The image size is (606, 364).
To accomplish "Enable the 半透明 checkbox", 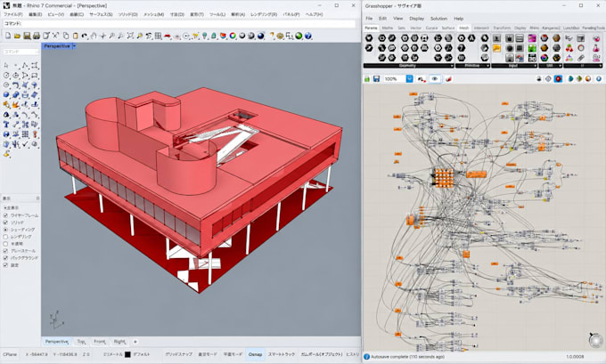I will point(5,244).
